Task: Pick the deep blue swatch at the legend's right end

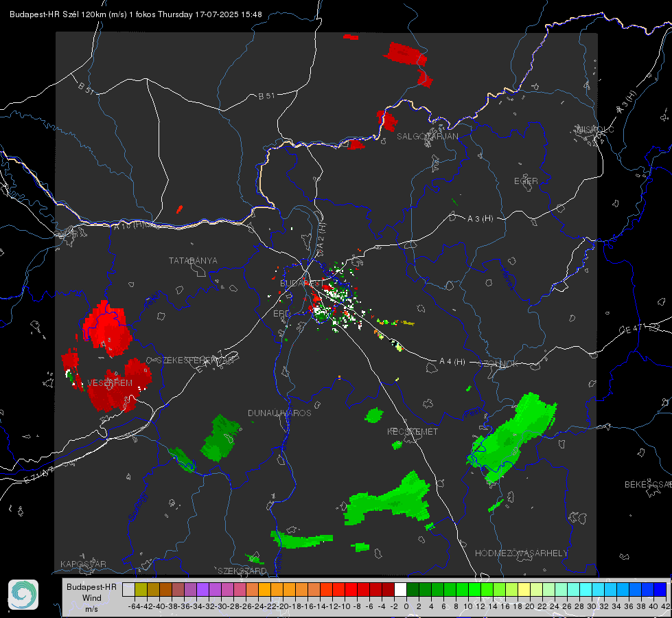Action: [660, 589]
